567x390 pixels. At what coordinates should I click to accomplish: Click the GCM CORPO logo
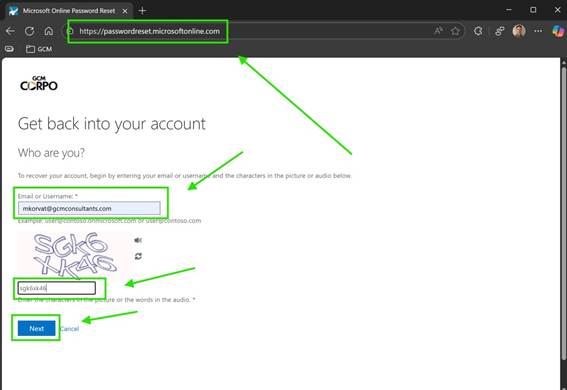[39, 83]
